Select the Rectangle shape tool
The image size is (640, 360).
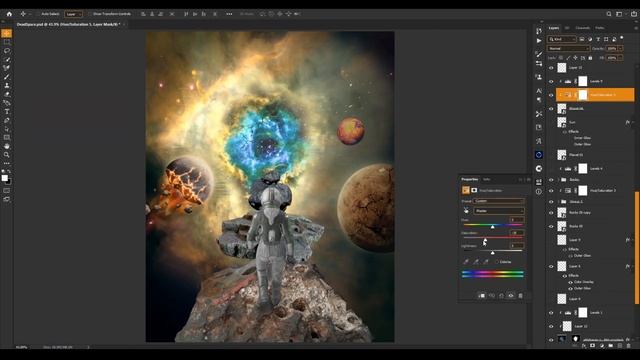[x=7, y=138]
